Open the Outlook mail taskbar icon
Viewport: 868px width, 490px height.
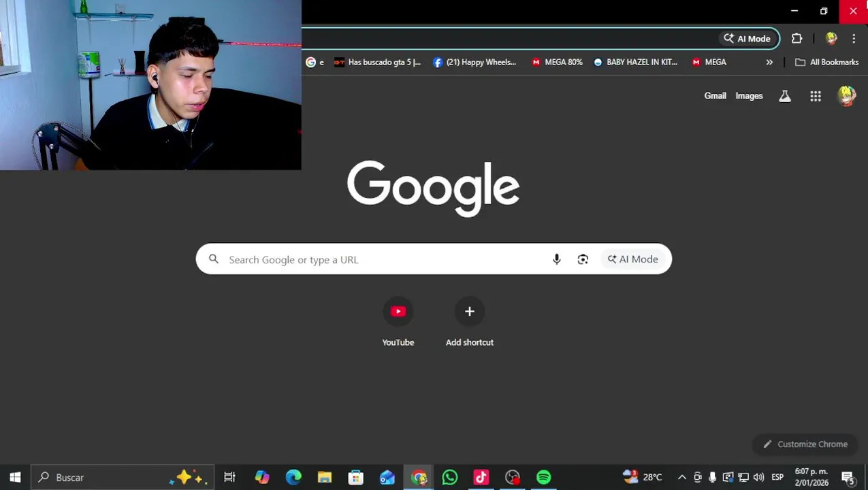[x=387, y=478]
